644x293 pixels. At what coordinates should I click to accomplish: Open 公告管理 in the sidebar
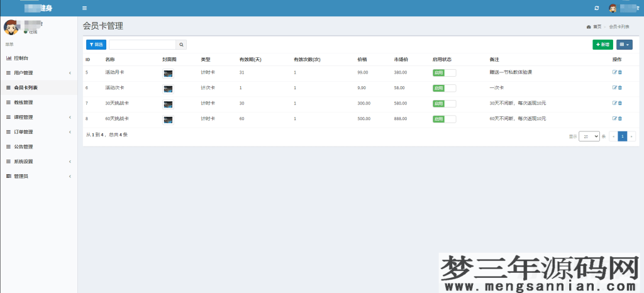point(38,147)
